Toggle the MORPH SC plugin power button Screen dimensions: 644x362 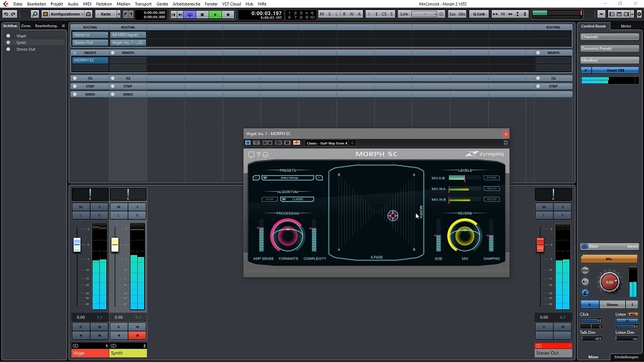248,143
